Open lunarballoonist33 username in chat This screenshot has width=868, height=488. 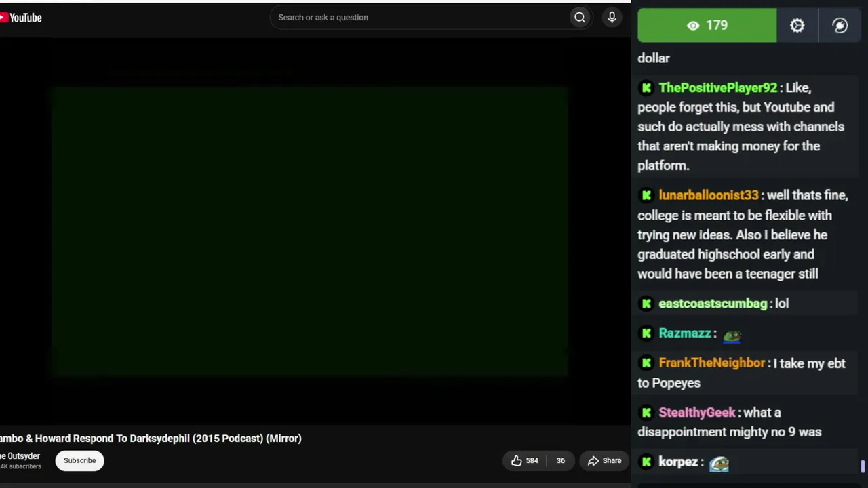709,195
